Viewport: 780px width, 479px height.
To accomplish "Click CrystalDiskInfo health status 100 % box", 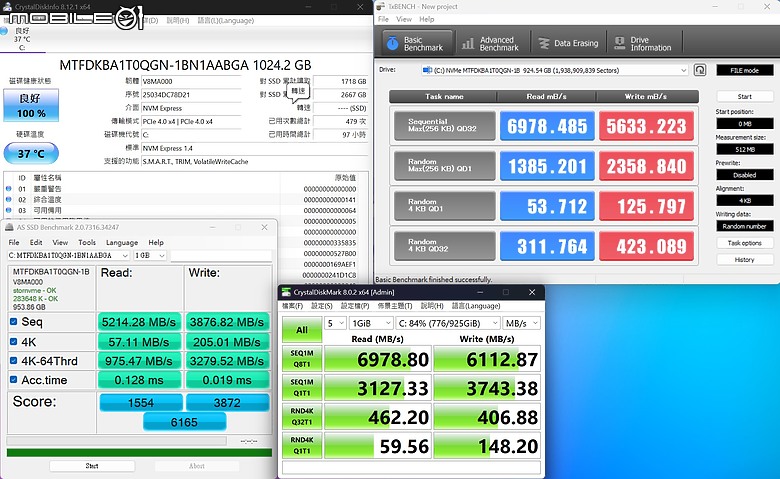I will click(31, 105).
